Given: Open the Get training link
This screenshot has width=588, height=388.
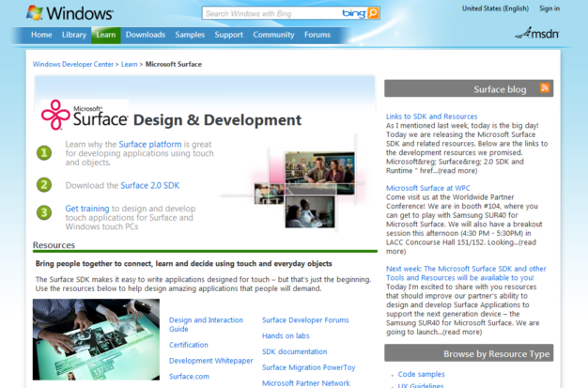Looking at the screenshot, I should (87, 209).
